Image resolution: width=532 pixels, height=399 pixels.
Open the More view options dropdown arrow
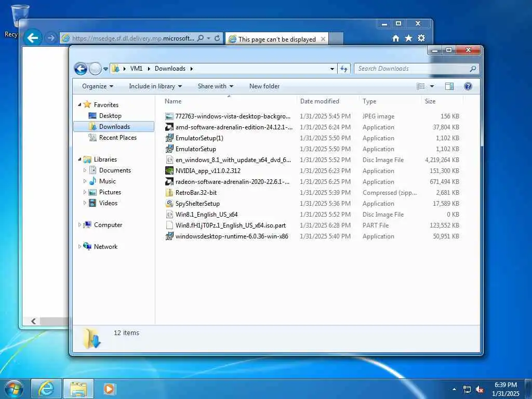(432, 86)
